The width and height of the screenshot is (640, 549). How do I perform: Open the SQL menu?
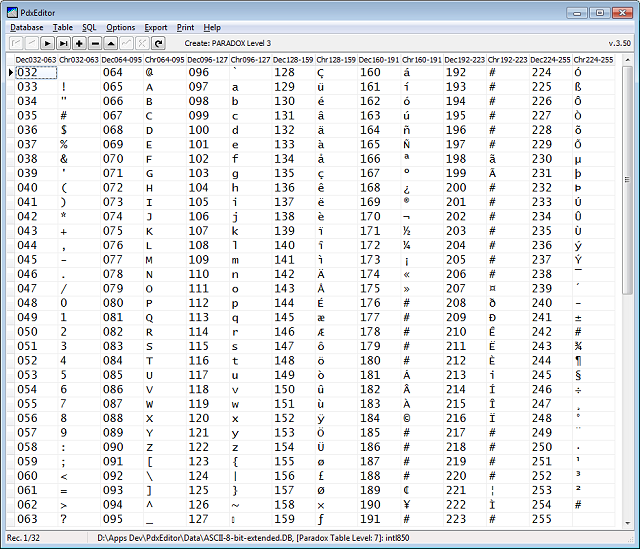point(89,27)
